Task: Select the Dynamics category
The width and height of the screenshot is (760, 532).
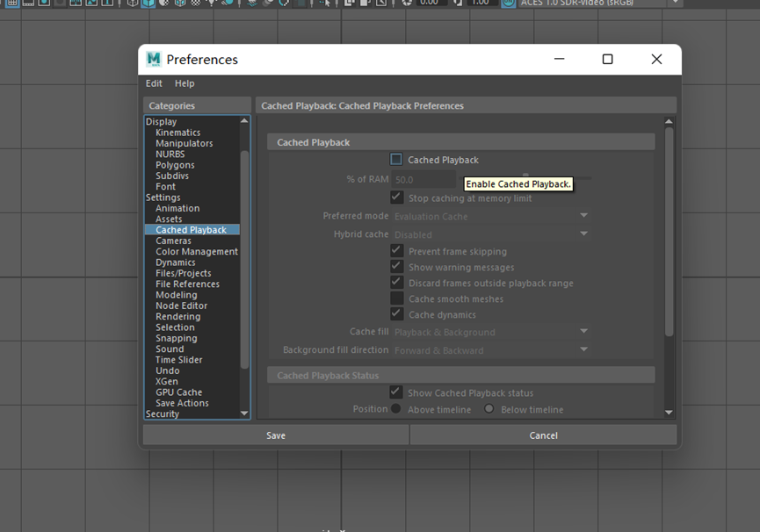Action: [x=176, y=262]
